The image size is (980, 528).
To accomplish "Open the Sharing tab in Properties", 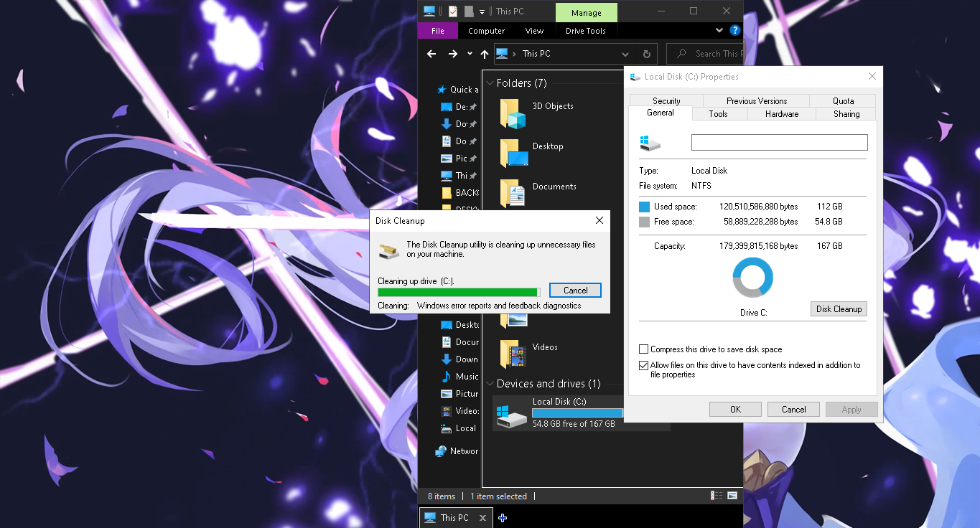I will (846, 114).
